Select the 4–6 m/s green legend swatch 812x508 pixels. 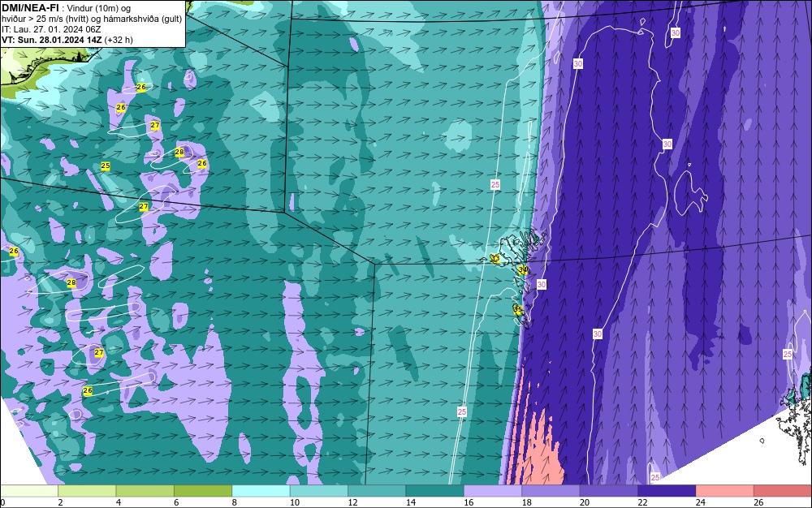point(145,491)
